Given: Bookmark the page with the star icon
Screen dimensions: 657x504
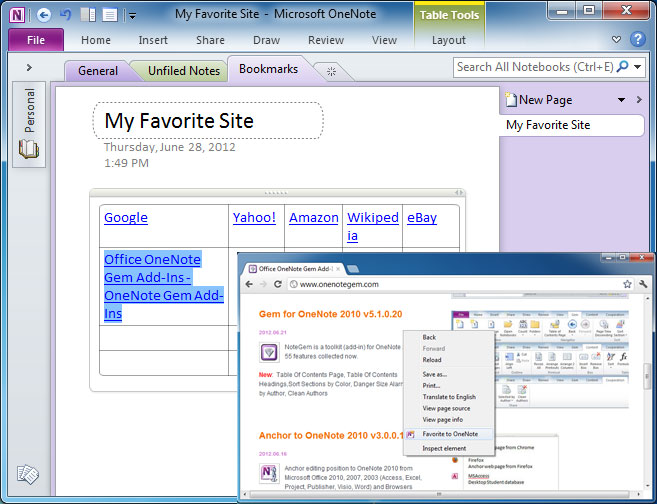Looking at the screenshot, I should (627, 284).
